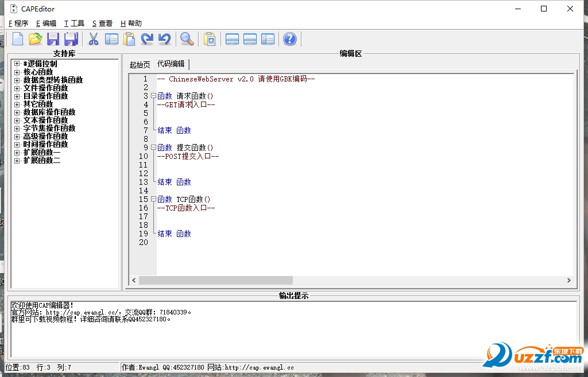
Task: Expand the 字节集操作函数 node
Action: click(17, 128)
